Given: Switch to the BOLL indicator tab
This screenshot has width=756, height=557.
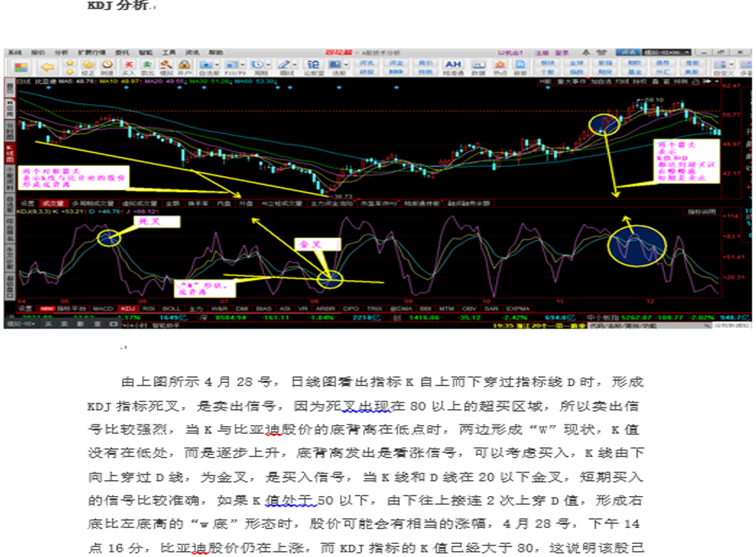Looking at the screenshot, I should (171, 309).
